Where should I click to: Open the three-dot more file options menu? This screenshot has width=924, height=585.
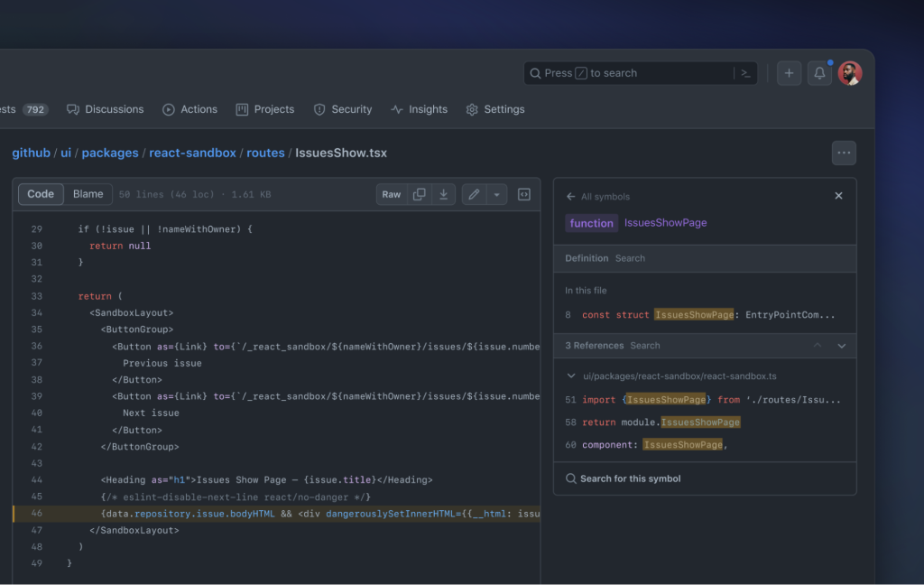pyautogui.click(x=844, y=153)
